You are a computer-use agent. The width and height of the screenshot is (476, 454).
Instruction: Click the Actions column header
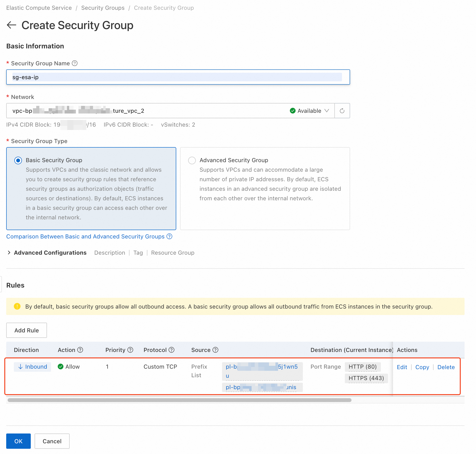point(407,350)
